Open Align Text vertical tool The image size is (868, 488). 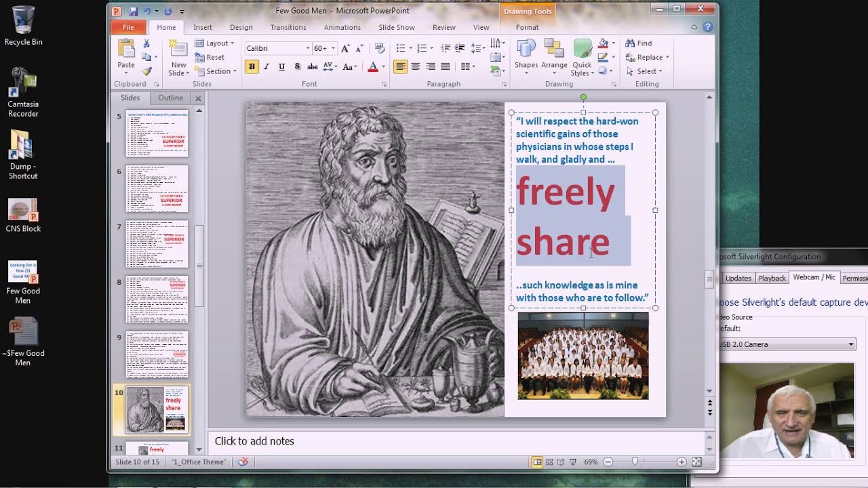click(497, 58)
